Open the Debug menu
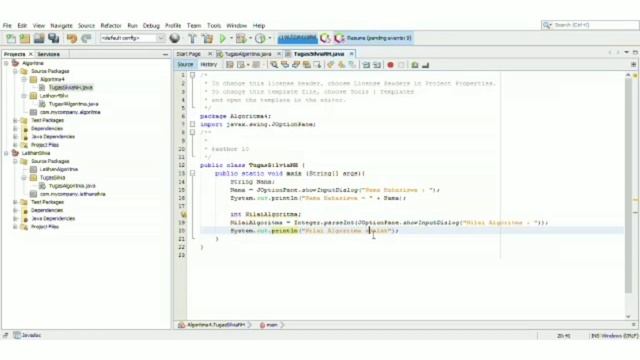 151,25
